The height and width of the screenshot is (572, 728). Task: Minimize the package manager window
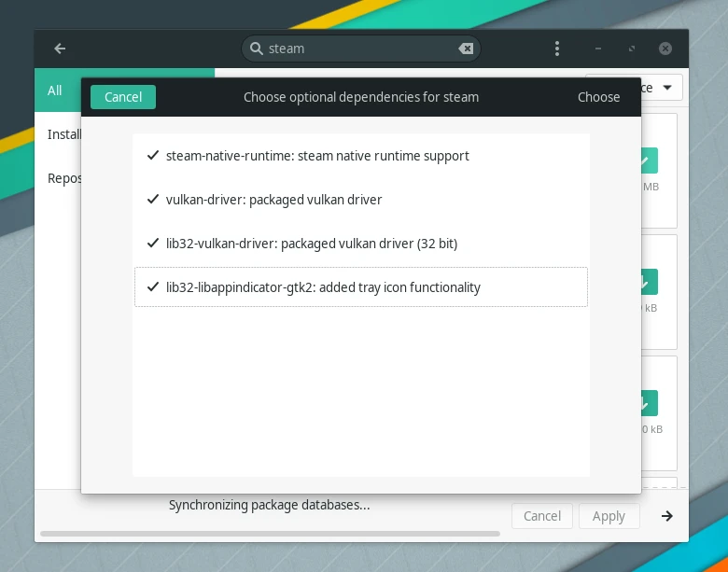(598, 49)
